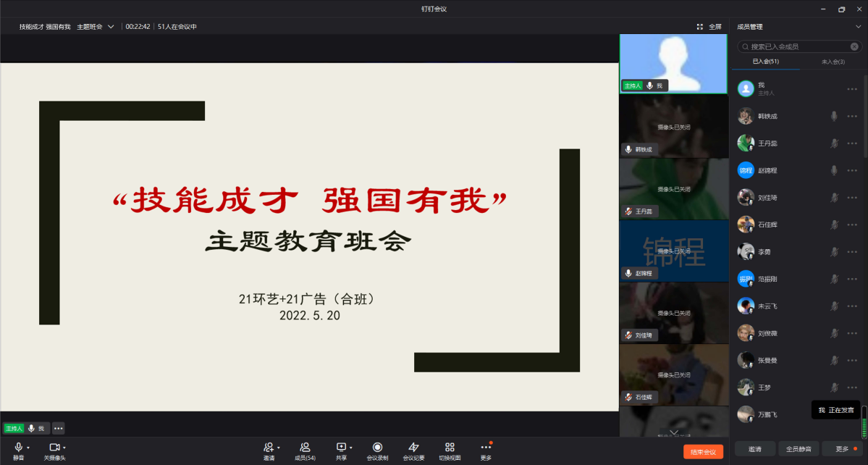The height and width of the screenshot is (465, 868).
Task: Open more options for 刘俊薇
Action: [x=852, y=333]
